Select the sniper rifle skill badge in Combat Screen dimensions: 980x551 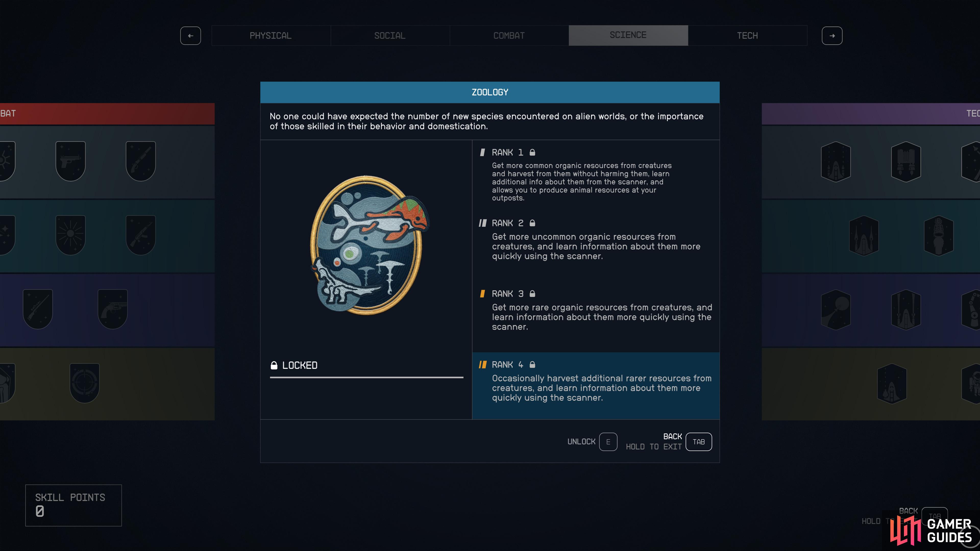[x=38, y=309]
